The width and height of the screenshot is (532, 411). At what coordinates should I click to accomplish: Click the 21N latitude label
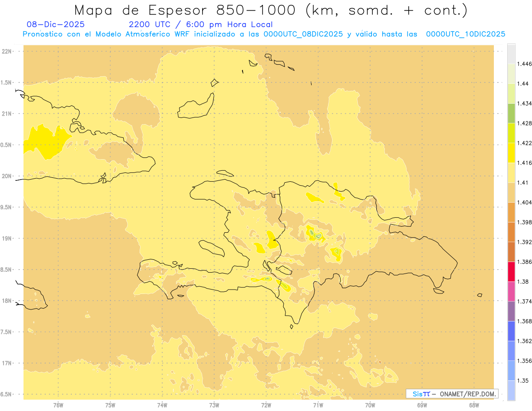pos(6,114)
